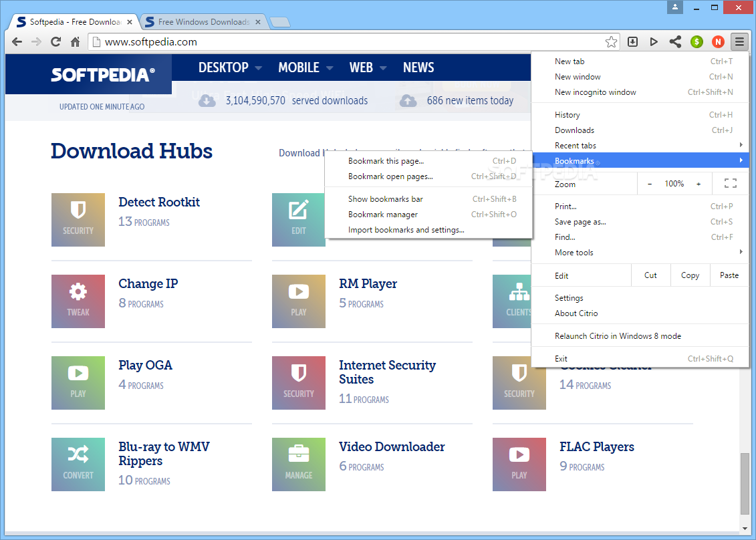Open a new tab with tab-strip button
This screenshot has height=540, width=756.
coord(279,22)
